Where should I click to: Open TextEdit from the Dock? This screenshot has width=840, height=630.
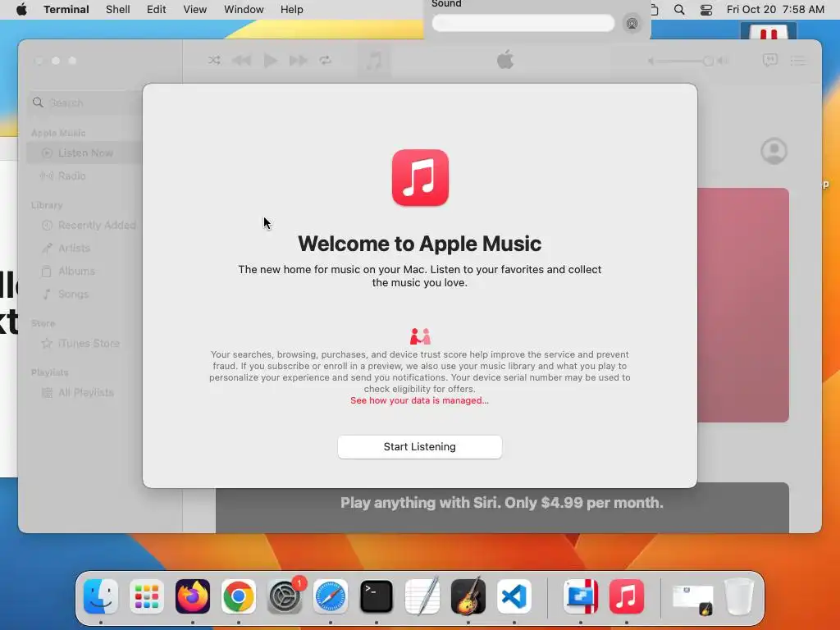422,596
